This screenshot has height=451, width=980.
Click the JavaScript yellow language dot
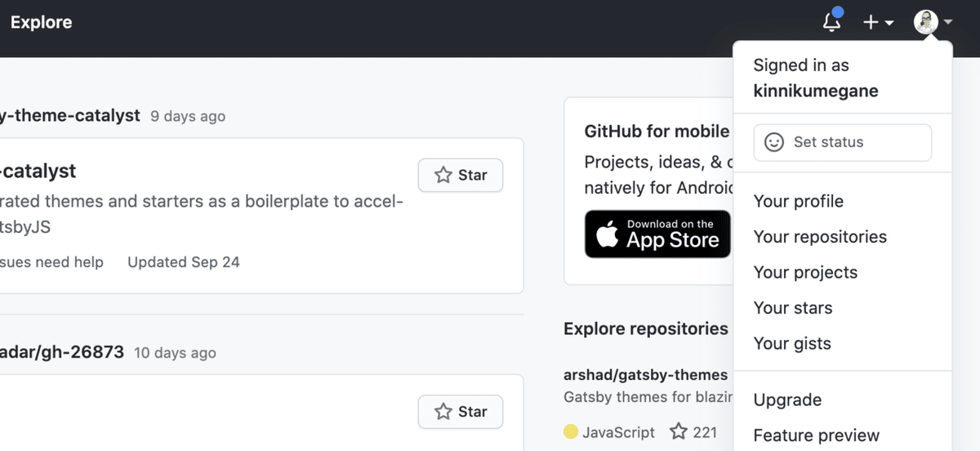pos(571,431)
